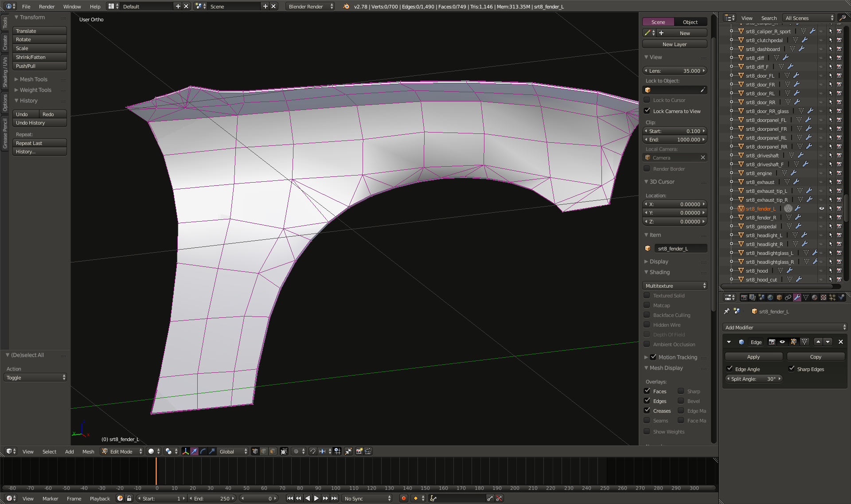The image size is (851, 504).
Task: Switch to the Object grease pencil tab
Action: coord(690,22)
